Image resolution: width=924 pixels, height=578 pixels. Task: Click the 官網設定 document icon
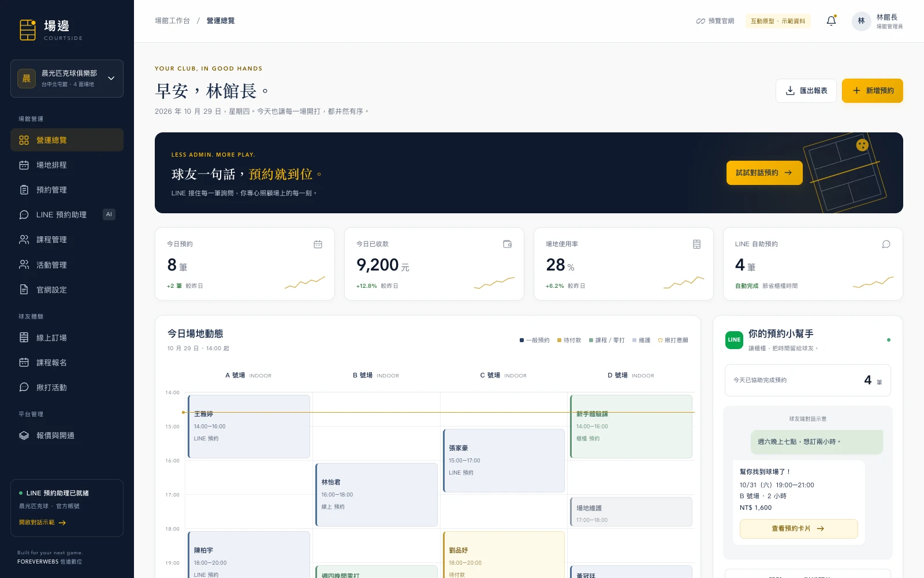pyautogui.click(x=24, y=290)
